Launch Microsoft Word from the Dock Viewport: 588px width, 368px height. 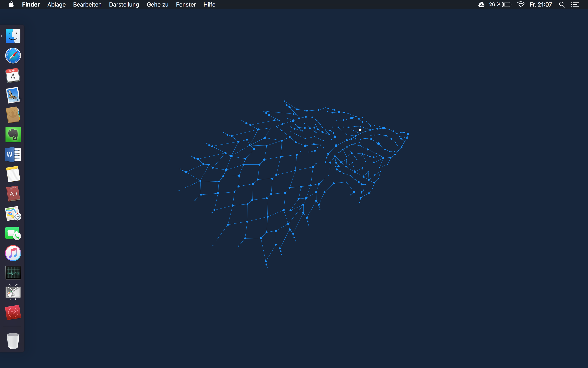coord(13,154)
